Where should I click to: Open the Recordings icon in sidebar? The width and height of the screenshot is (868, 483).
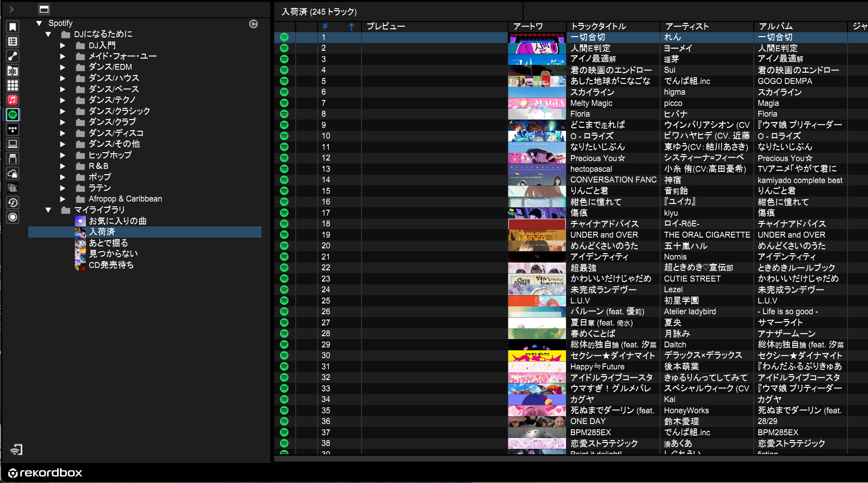[13, 217]
